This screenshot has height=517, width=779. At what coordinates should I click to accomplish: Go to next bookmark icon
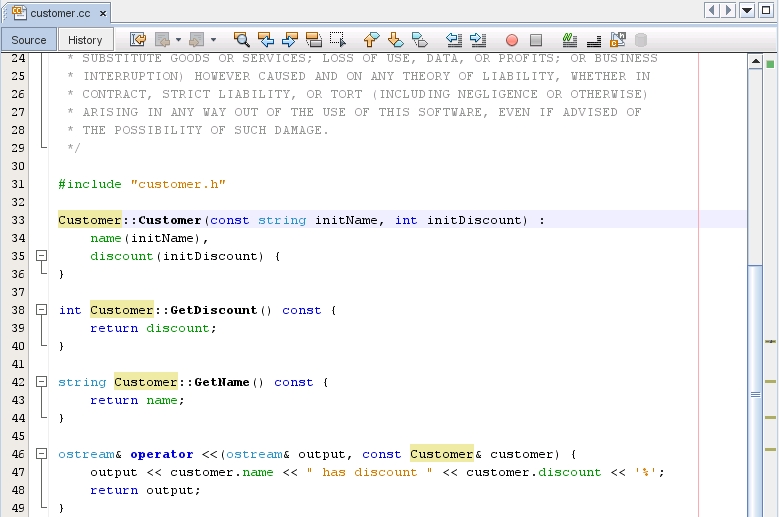pyautogui.click(x=395, y=40)
